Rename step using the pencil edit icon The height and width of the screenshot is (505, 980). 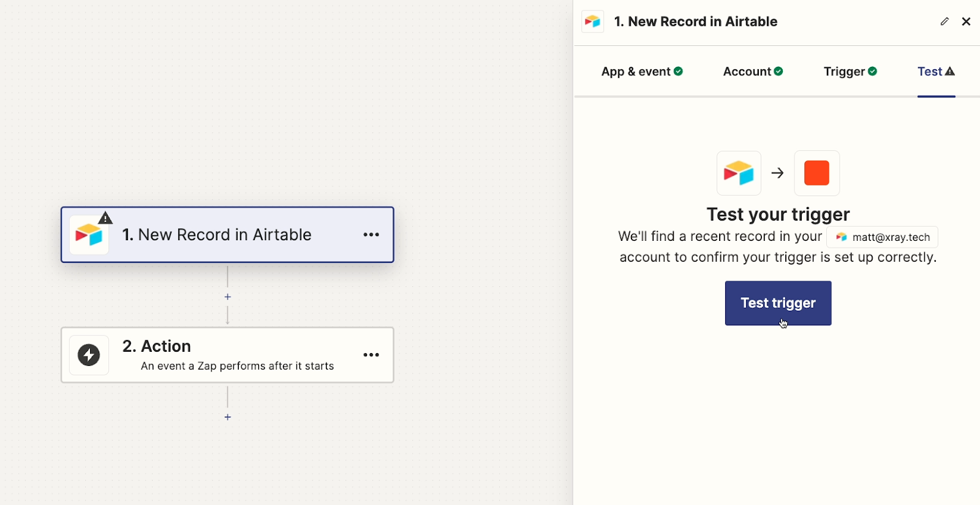click(x=944, y=21)
